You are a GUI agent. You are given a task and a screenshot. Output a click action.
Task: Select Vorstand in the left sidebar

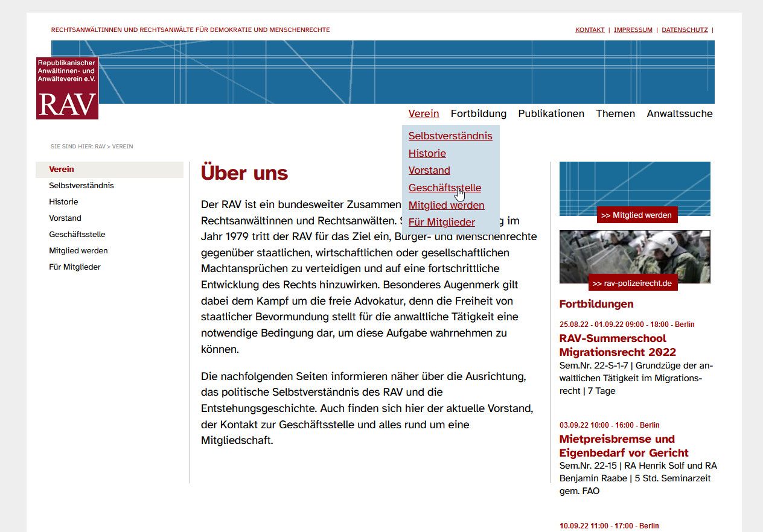pos(65,218)
